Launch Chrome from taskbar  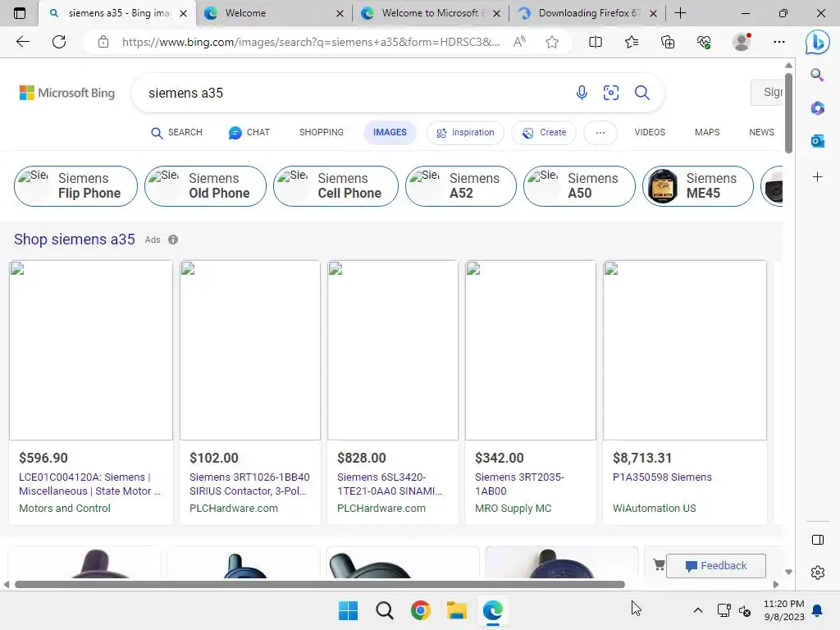click(421, 610)
